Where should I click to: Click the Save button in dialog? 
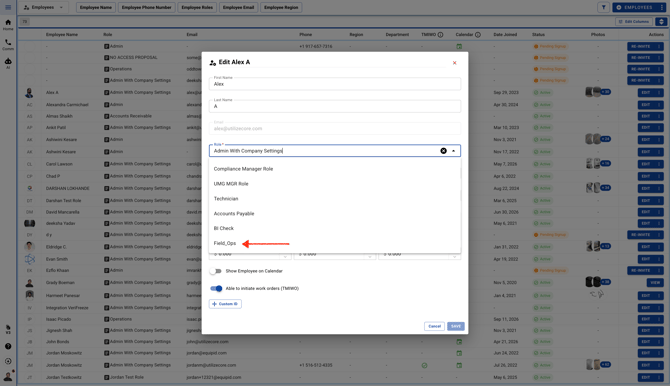tap(456, 326)
